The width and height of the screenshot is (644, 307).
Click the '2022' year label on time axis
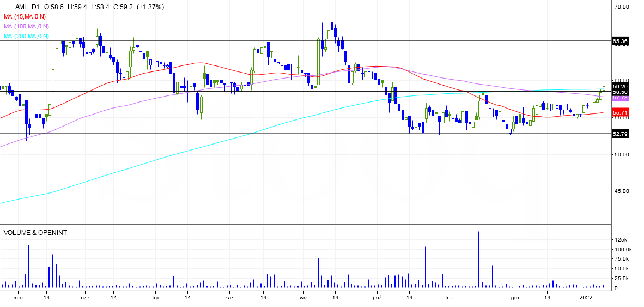(x=586, y=298)
